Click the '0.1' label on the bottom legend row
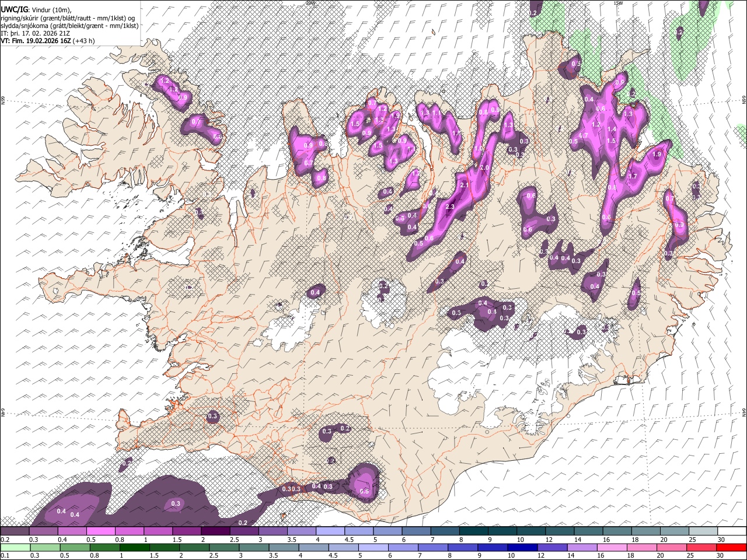747x560 pixels. pos(5,556)
